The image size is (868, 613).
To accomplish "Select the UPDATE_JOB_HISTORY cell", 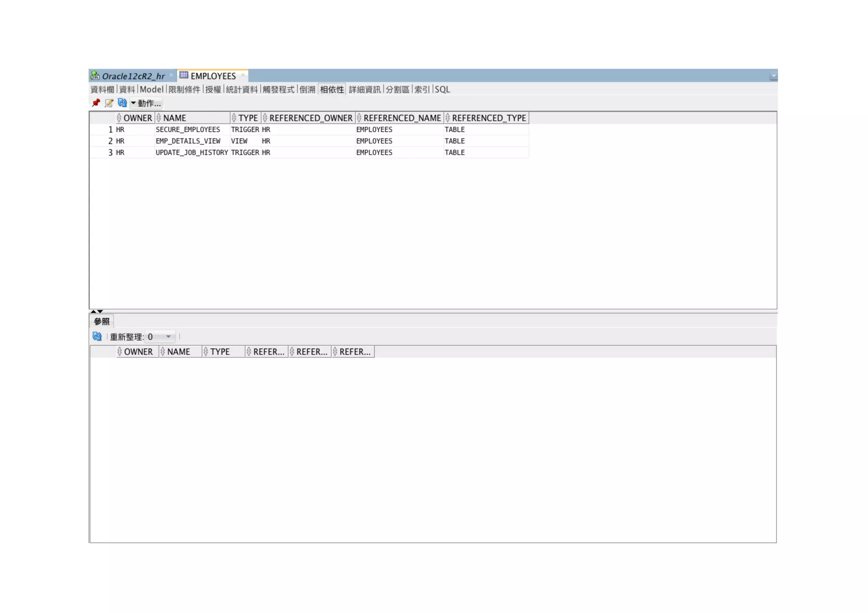I will 192,153.
